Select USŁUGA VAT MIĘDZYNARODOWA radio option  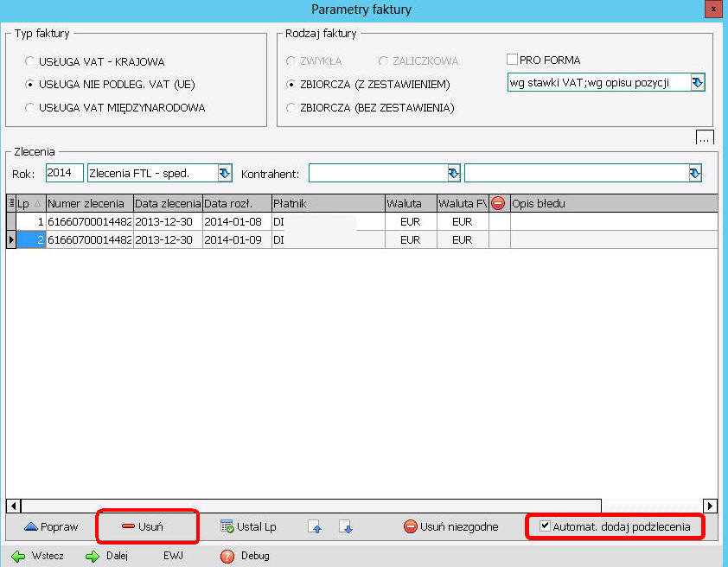[x=29, y=107]
